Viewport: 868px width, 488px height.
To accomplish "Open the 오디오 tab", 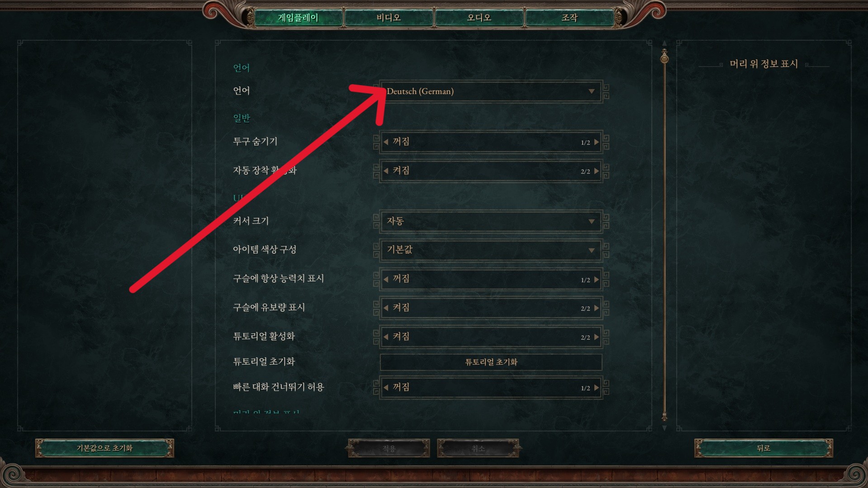I will pyautogui.click(x=479, y=18).
